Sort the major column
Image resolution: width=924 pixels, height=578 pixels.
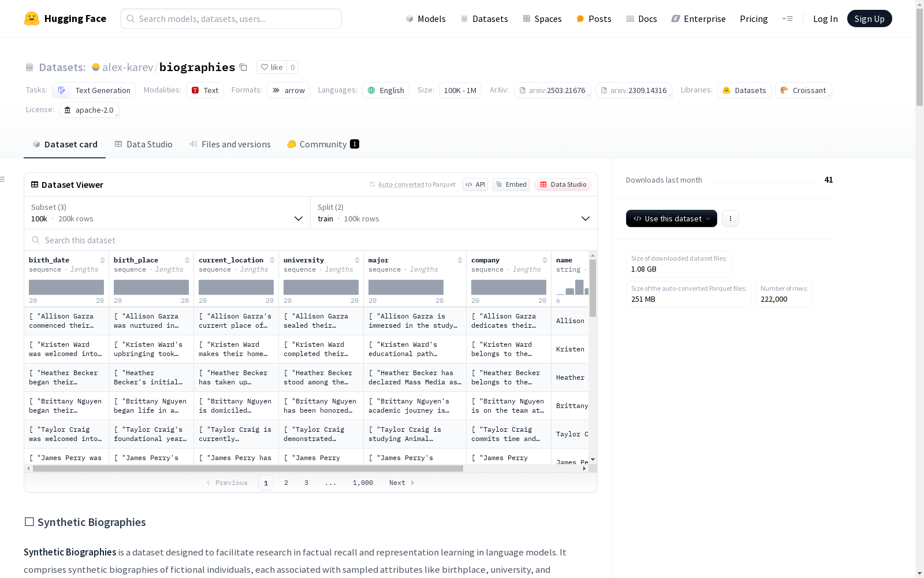(460, 260)
